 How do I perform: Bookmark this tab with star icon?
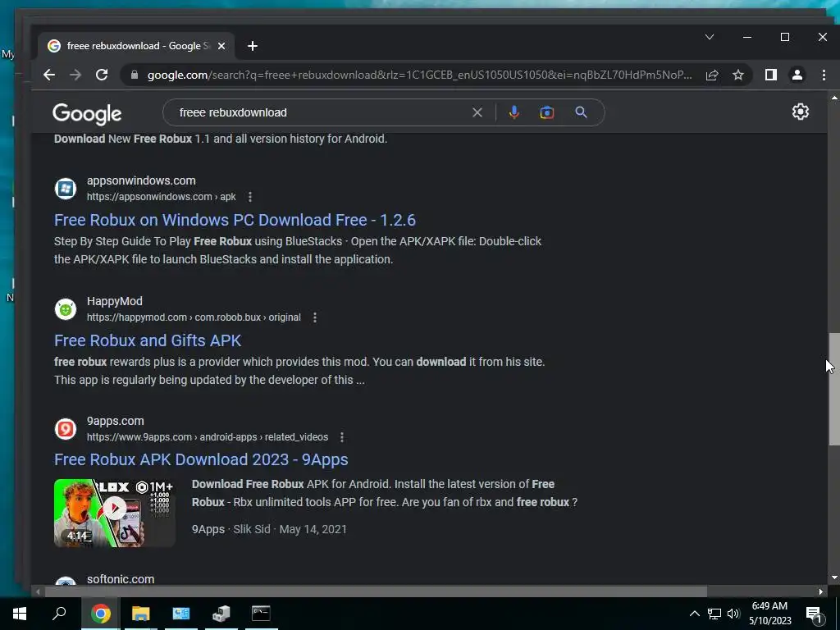pos(738,75)
